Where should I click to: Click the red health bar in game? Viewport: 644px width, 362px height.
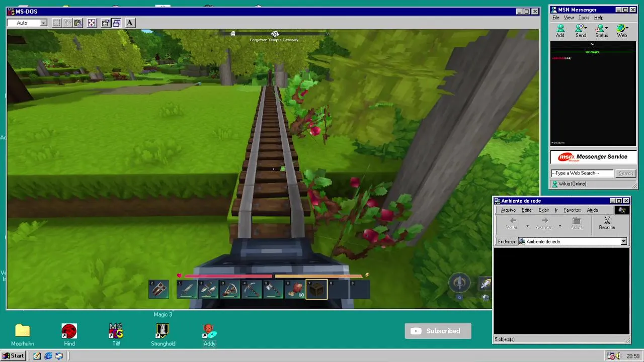(x=228, y=276)
